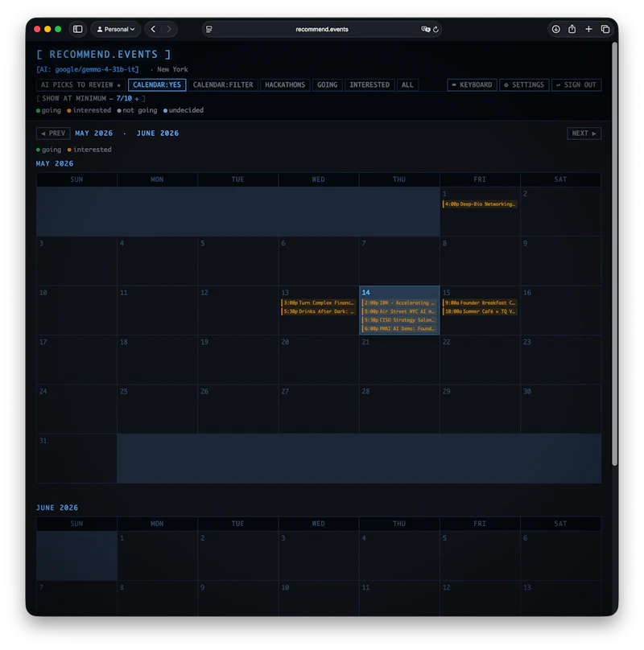
Task: Toggle the Safari sidebar icon
Action: click(x=77, y=29)
